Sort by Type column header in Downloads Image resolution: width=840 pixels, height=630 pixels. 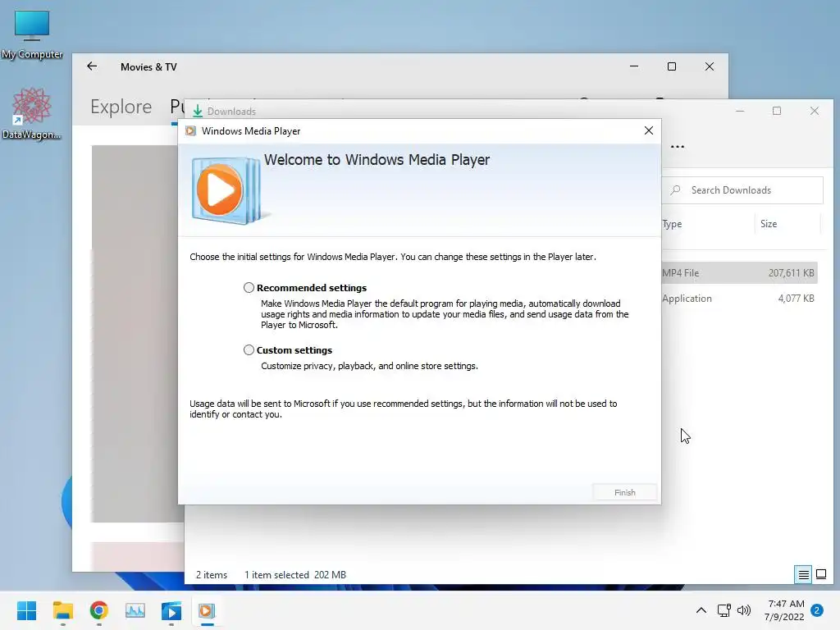pos(672,224)
